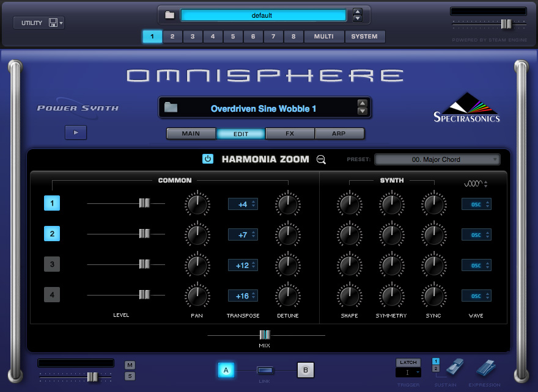This screenshot has height=392, width=538.
Task: Click the Symmetry knob in row 3
Action: [391, 265]
